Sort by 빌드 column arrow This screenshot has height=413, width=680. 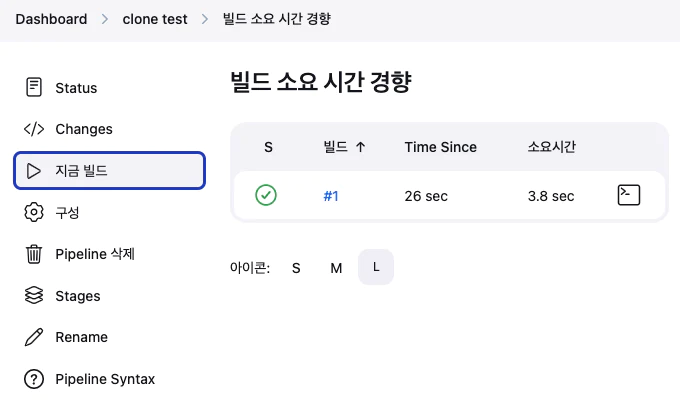360,147
